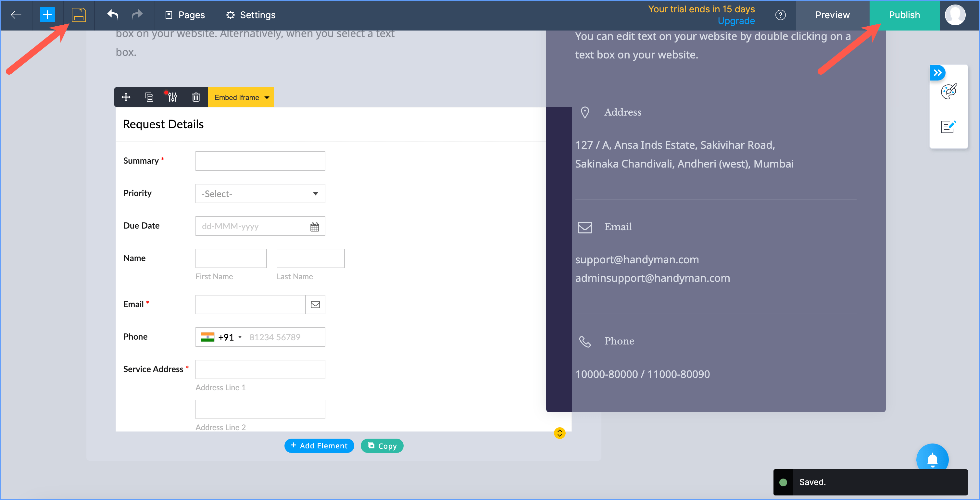Open the Priority select dropdown
This screenshot has width=980, height=500.
pos(260,194)
